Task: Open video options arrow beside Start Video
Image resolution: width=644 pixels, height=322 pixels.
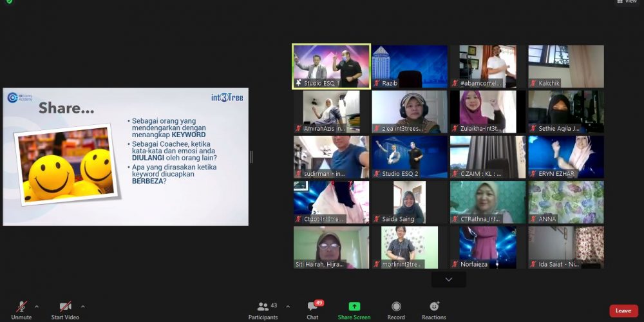Action: coord(82,307)
